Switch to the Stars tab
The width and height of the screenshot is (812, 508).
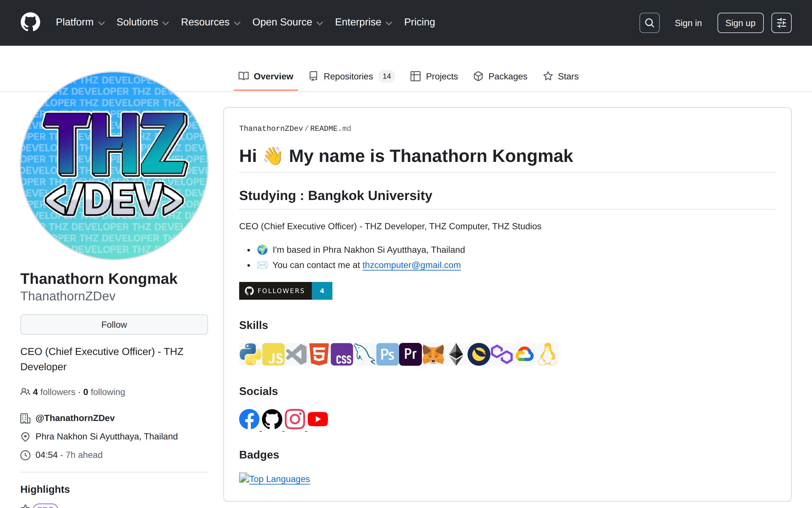click(x=561, y=76)
